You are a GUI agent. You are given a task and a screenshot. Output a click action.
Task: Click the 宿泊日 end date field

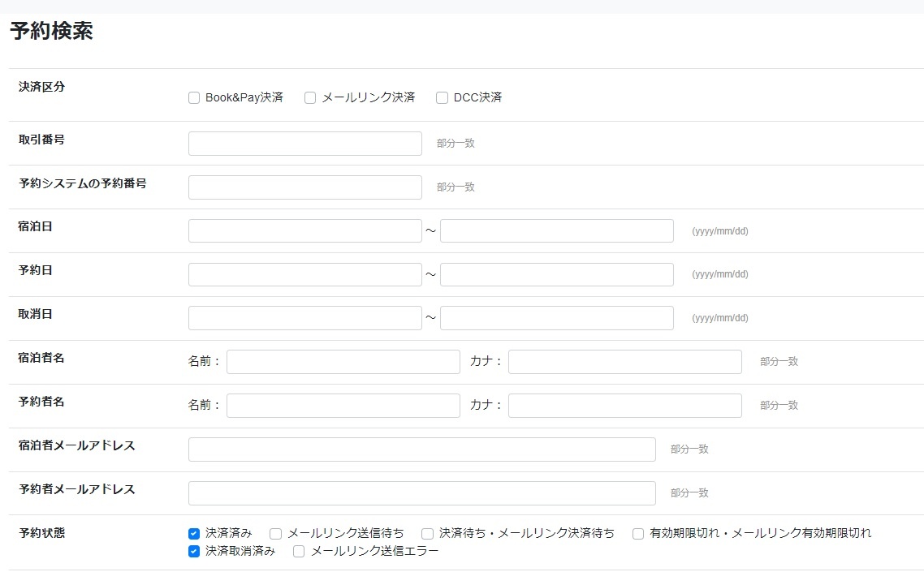(x=557, y=231)
